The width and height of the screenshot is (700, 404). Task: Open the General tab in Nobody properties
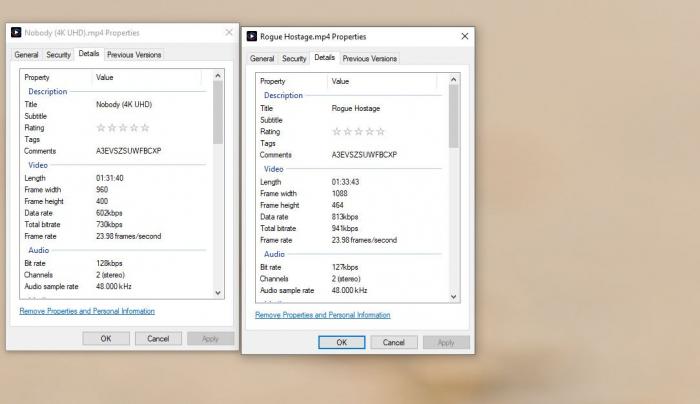[x=27, y=55]
